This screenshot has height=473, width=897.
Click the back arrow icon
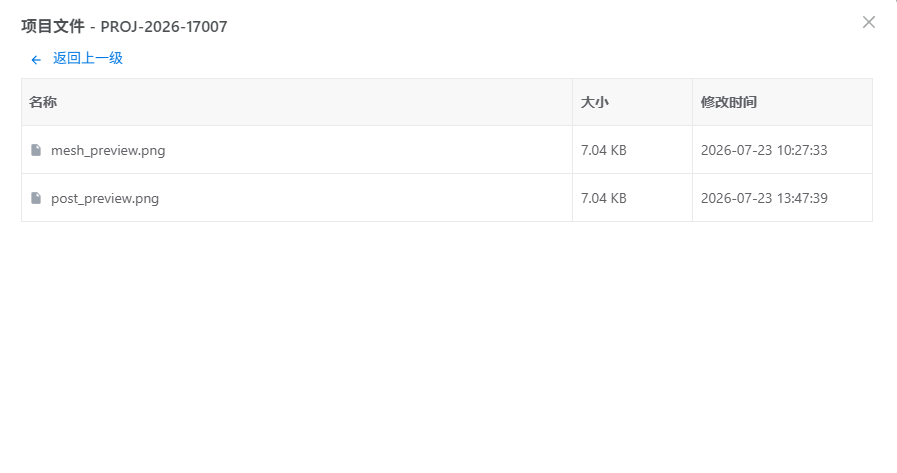tap(36, 59)
